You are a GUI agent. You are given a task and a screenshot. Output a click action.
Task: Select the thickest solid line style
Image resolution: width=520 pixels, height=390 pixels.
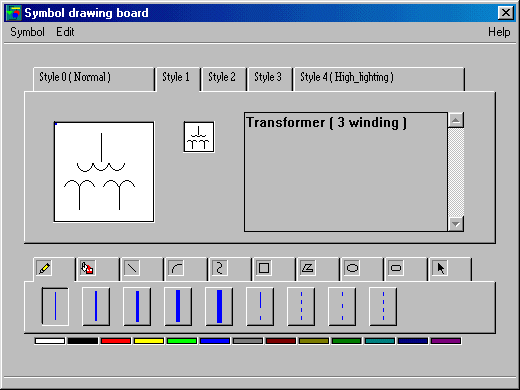pos(219,306)
